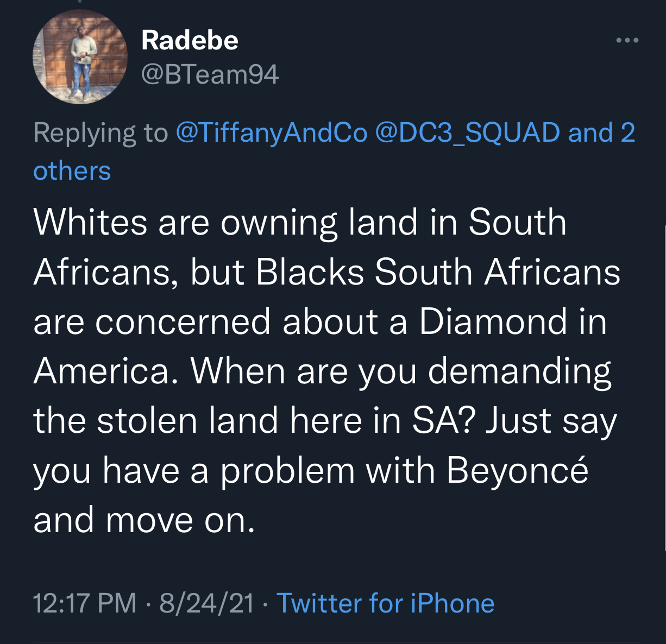
Task: Click the word Whites starting the tweet
Action: click(90, 223)
